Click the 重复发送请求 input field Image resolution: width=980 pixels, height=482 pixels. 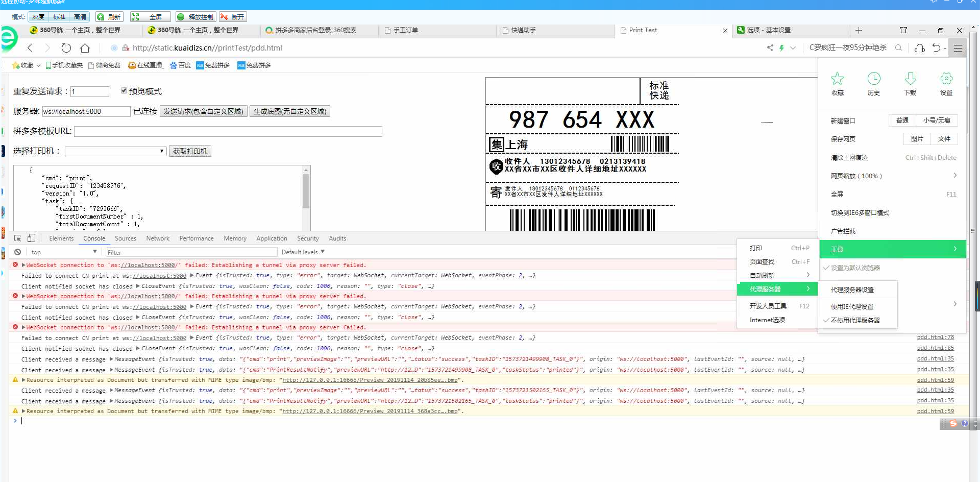pyautogui.click(x=90, y=91)
